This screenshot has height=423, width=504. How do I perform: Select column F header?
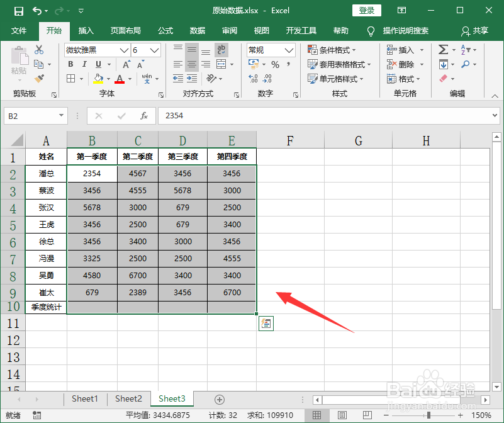tap(290, 140)
